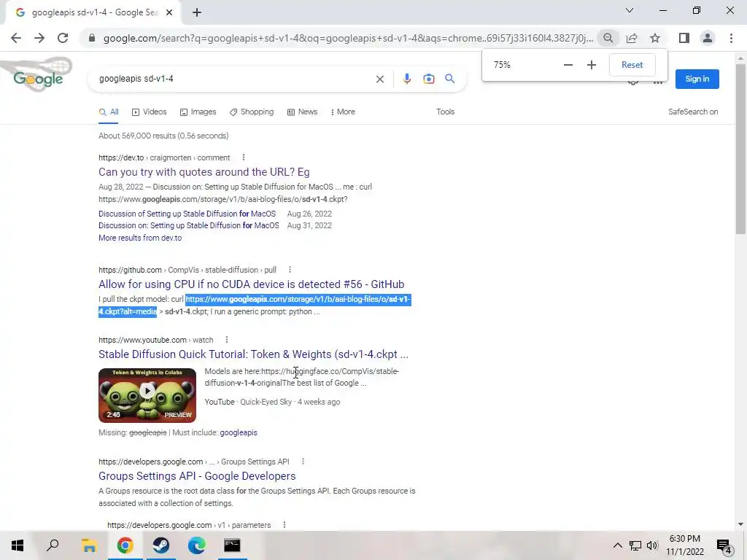747x560 pixels.
Task: Open a new browser tab
Action: [197, 12]
